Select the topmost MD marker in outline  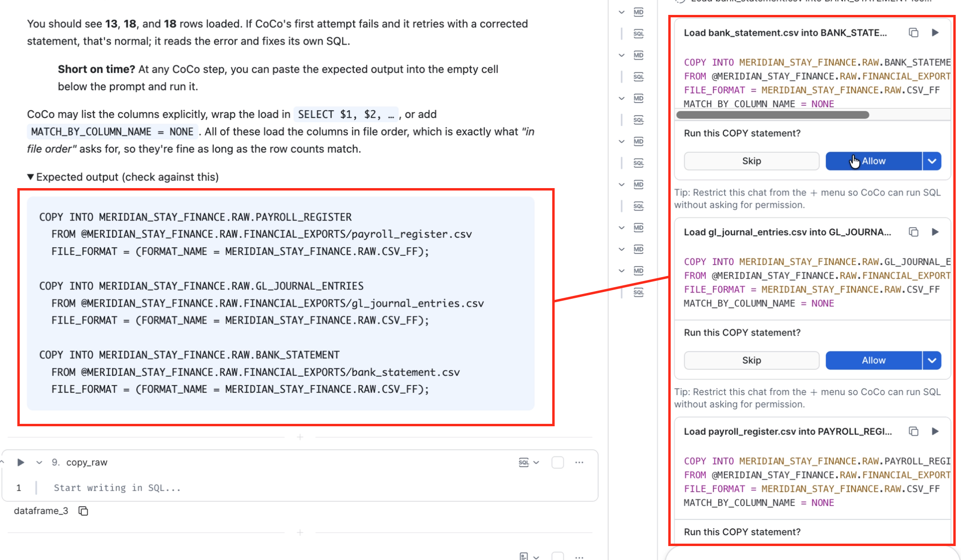click(x=638, y=12)
